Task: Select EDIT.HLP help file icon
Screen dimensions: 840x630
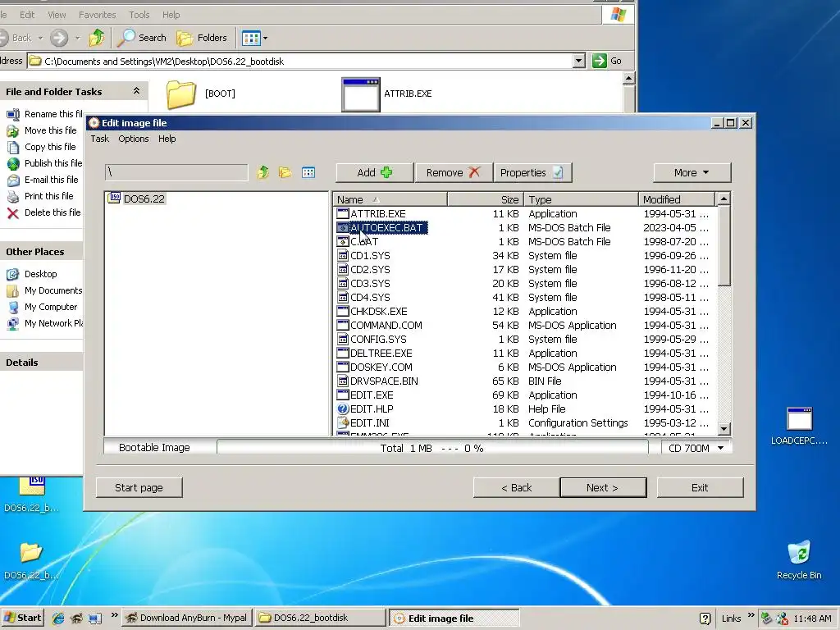Action: tap(343, 409)
